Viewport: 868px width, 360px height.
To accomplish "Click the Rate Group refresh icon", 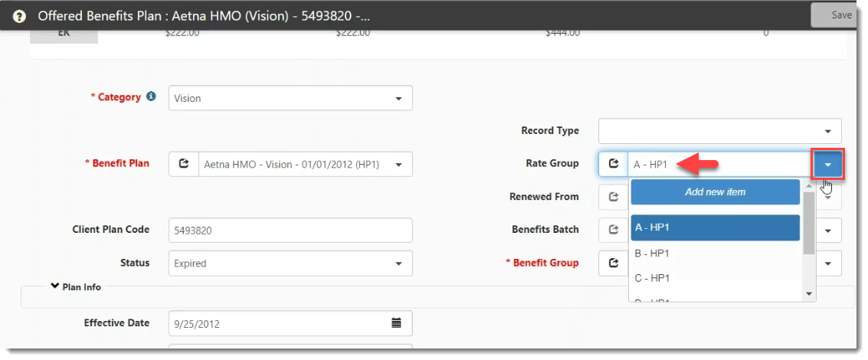I will pos(613,164).
